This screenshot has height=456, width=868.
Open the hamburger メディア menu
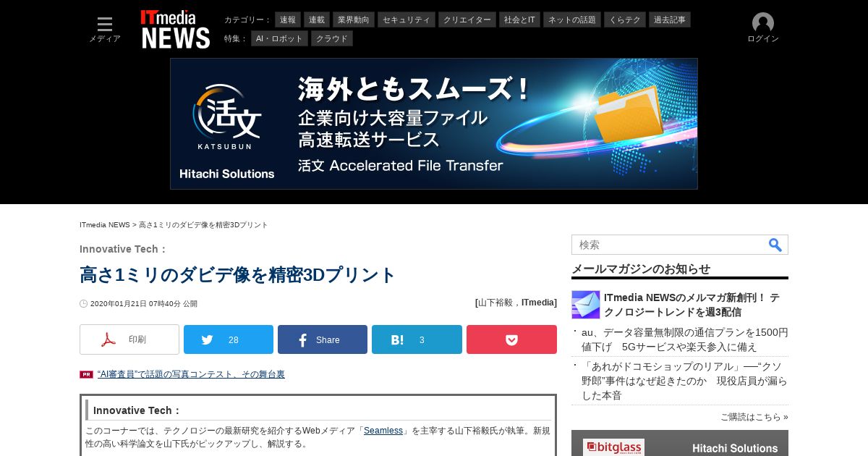pyautogui.click(x=105, y=30)
